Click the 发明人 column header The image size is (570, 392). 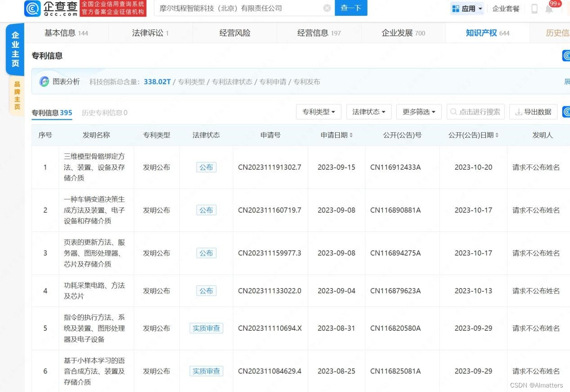tap(543, 135)
